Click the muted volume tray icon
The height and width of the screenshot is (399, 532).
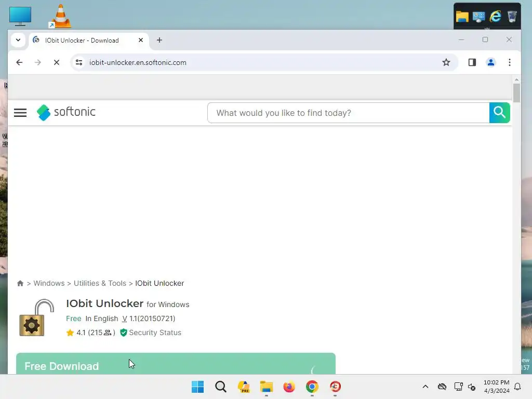click(x=472, y=387)
